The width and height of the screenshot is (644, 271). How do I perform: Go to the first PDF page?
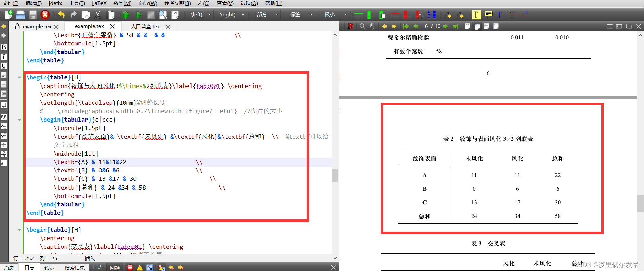click(x=406, y=26)
